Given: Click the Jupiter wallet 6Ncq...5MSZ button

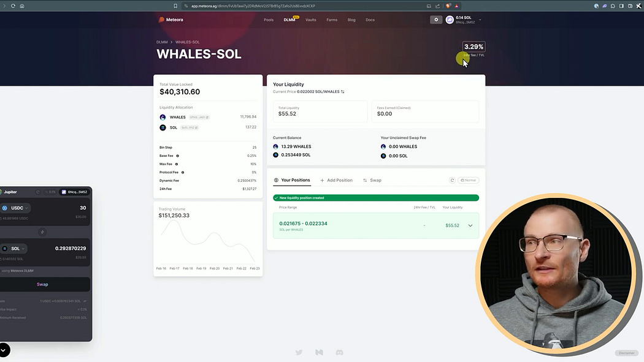Looking at the screenshot, I should [74, 192].
